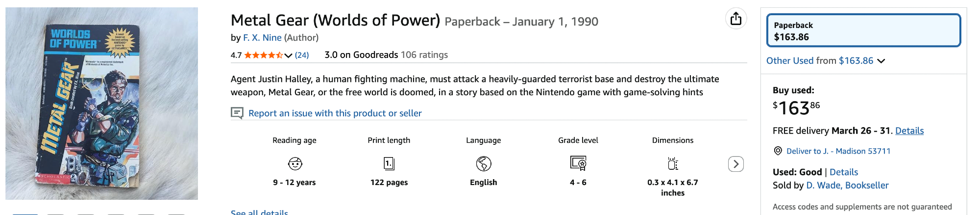Click the delivery location pin icon
Viewport: 980px width, 215px height.
(x=778, y=151)
